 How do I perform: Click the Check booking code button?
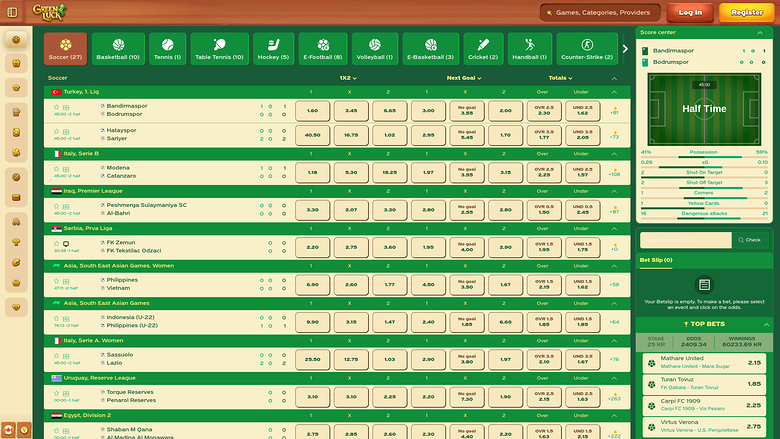750,240
